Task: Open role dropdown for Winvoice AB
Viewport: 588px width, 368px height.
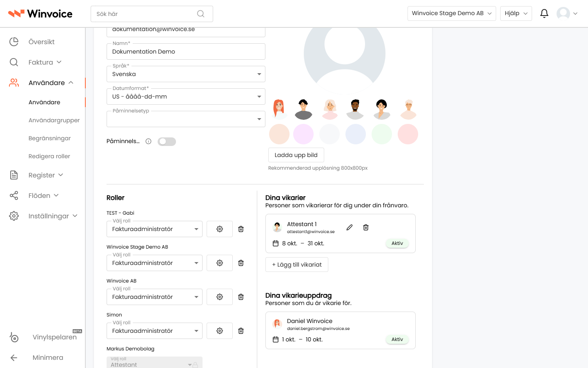Action: coord(154,297)
